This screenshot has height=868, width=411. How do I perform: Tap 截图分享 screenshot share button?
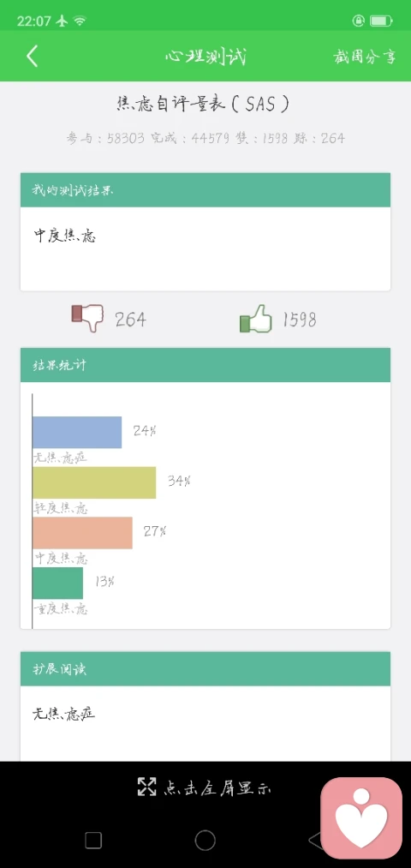tap(365, 57)
